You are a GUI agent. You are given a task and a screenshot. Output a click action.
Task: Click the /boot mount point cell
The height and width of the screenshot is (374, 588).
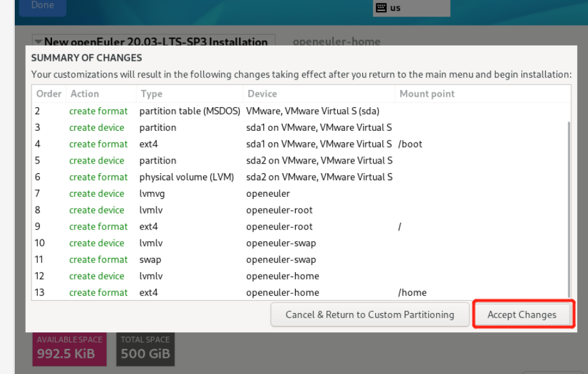(x=410, y=144)
